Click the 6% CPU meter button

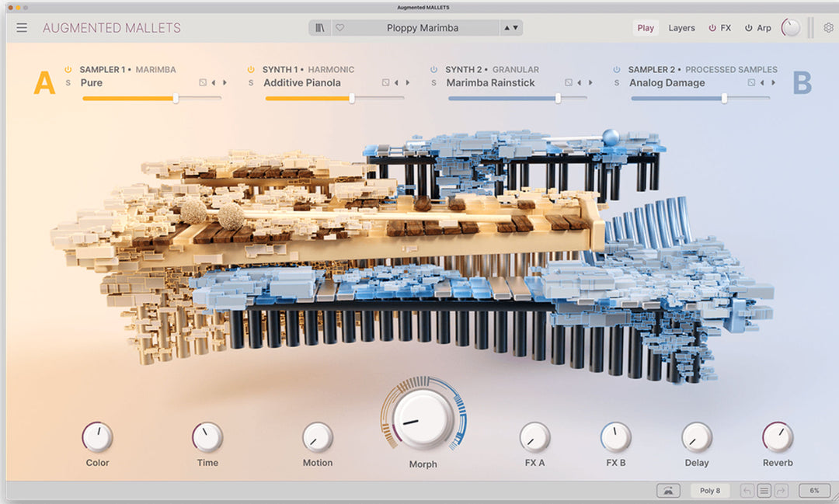coord(814,490)
